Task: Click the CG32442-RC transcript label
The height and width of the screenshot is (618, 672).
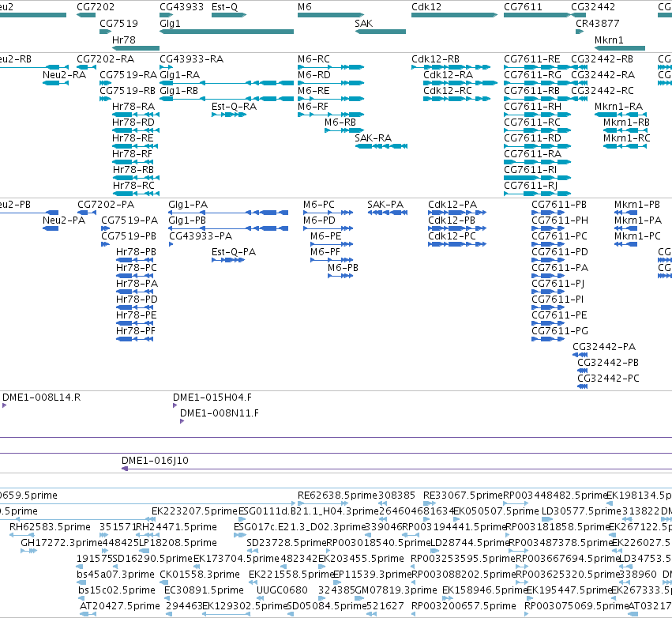Action: point(603,91)
